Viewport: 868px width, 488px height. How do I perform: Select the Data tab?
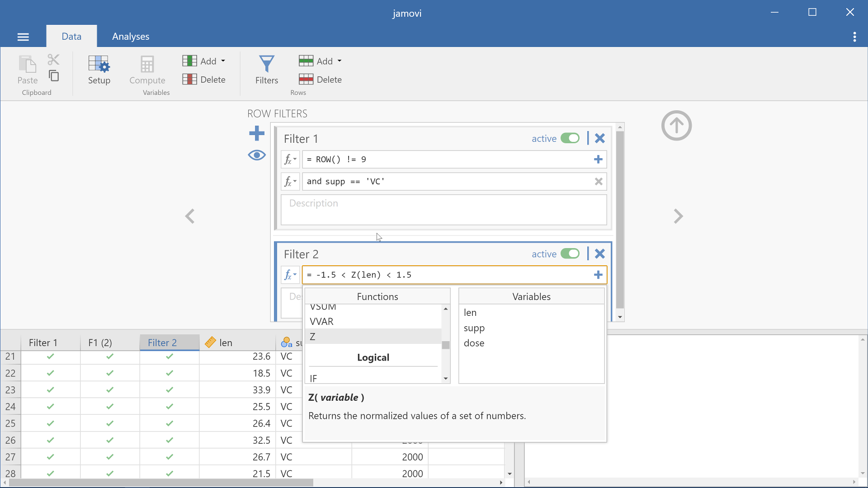(71, 37)
